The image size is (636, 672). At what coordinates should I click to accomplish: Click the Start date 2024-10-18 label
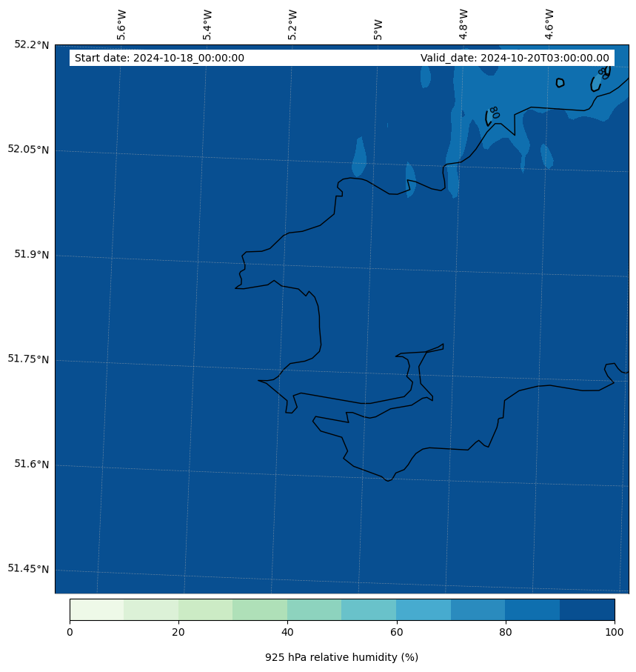pos(159,59)
